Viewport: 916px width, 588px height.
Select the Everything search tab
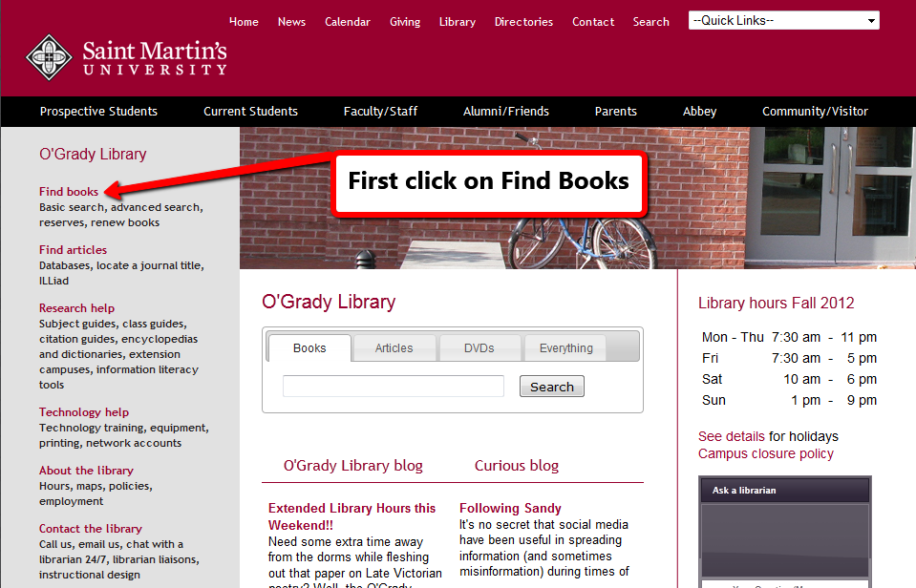(x=565, y=348)
